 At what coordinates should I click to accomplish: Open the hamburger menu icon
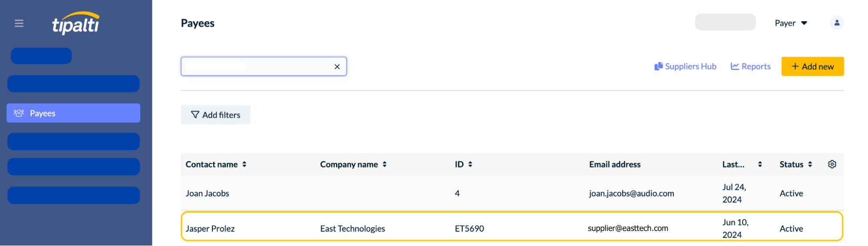pos(19,23)
